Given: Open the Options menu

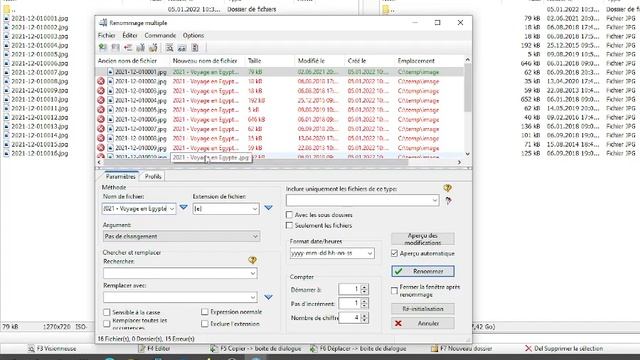Looking at the screenshot, I should tap(193, 36).
